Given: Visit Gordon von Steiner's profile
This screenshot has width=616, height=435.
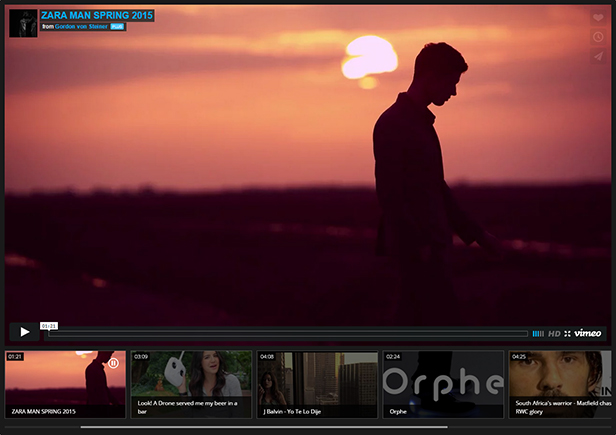Looking at the screenshot, I should click(81, 26).
